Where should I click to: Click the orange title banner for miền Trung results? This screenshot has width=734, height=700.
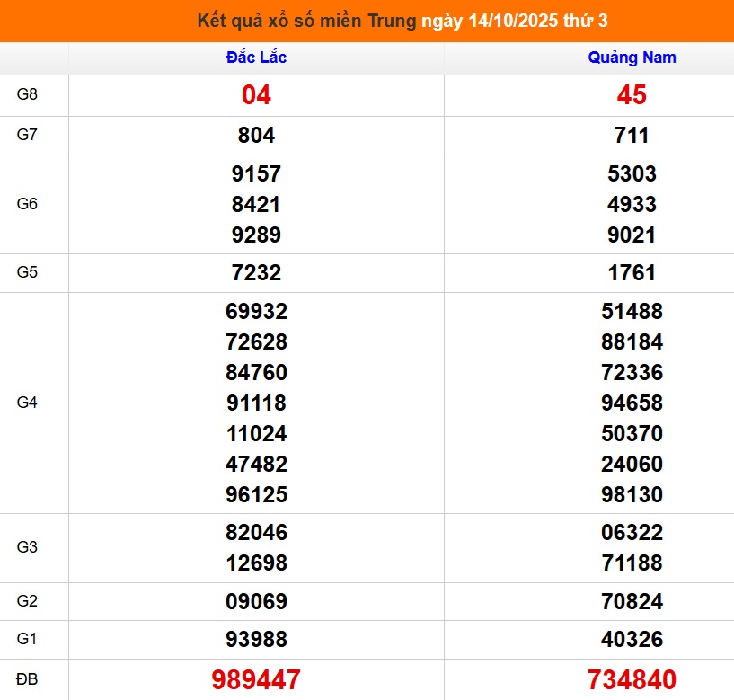click(x=367, y=21)
